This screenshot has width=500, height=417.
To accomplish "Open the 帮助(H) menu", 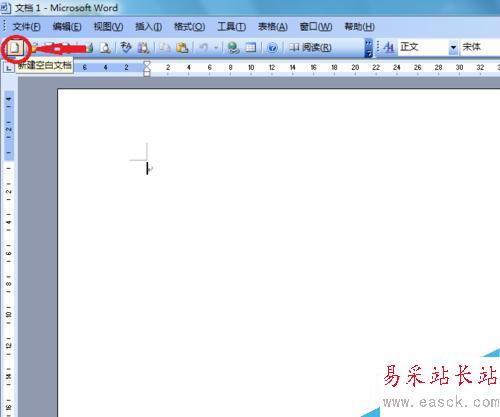I will 359,27.
